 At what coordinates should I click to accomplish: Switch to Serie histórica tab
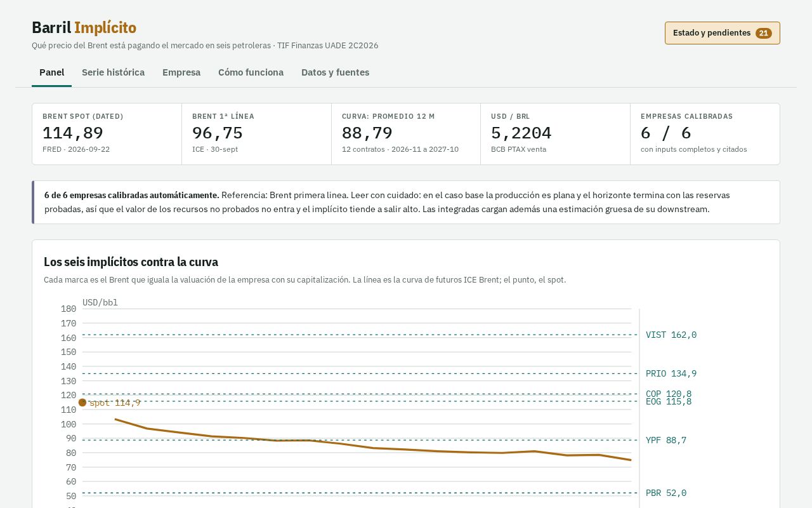coord(113,72)
